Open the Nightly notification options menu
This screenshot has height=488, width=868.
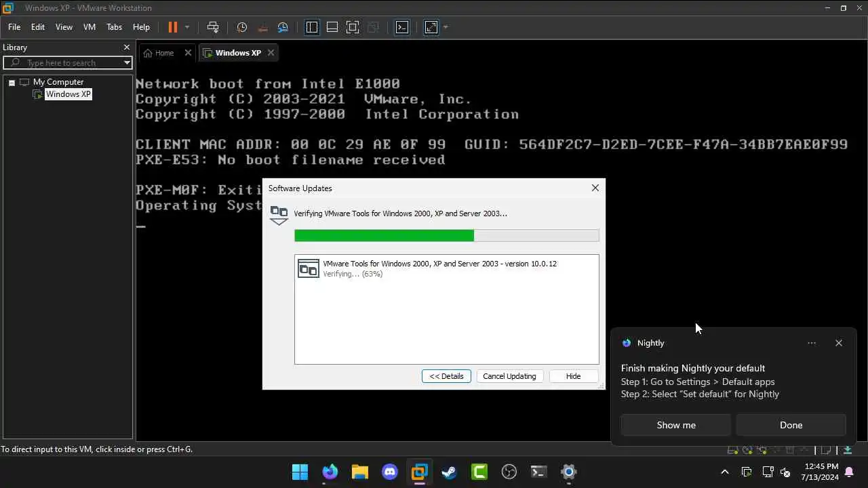click(812, 343)
